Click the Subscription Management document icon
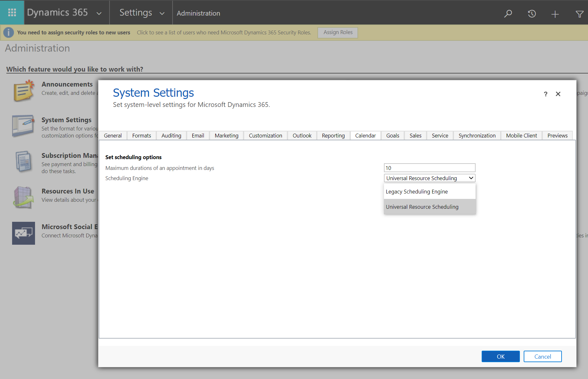588x379 pixels. [x=24, y=162]
